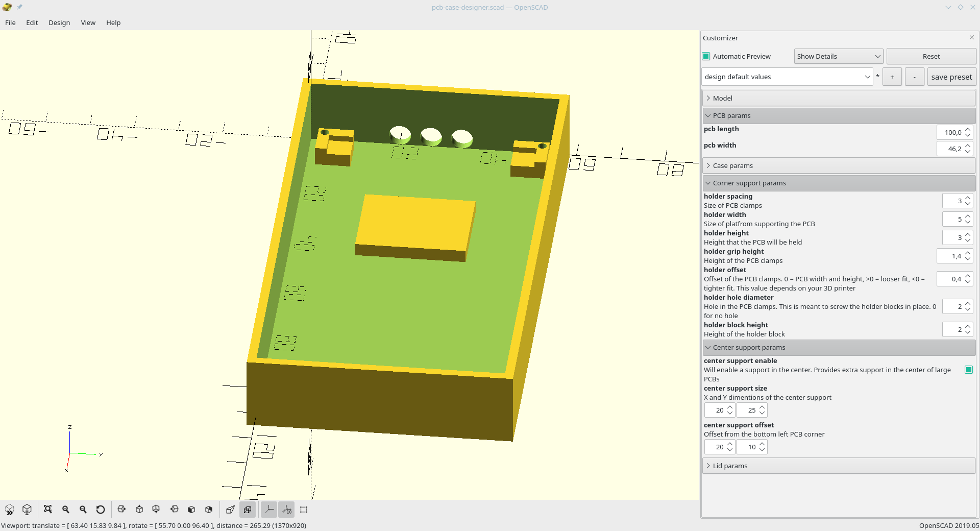Click the Reset button in Customizer

pyautogui.click(x=931, y=56)
